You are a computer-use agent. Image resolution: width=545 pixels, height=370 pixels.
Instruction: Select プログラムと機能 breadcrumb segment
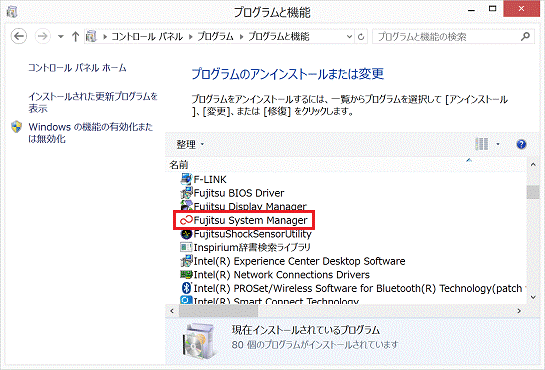click(279, 36)
